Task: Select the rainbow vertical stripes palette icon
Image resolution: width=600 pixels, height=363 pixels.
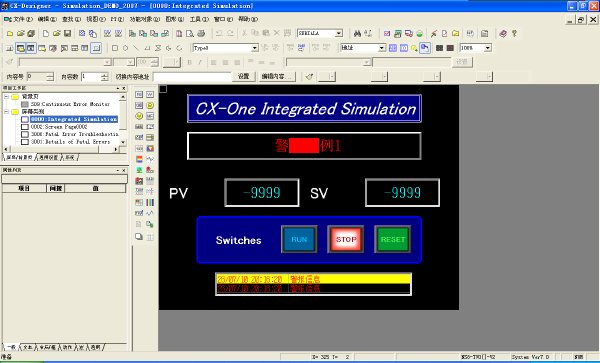Action: [150, 202]
